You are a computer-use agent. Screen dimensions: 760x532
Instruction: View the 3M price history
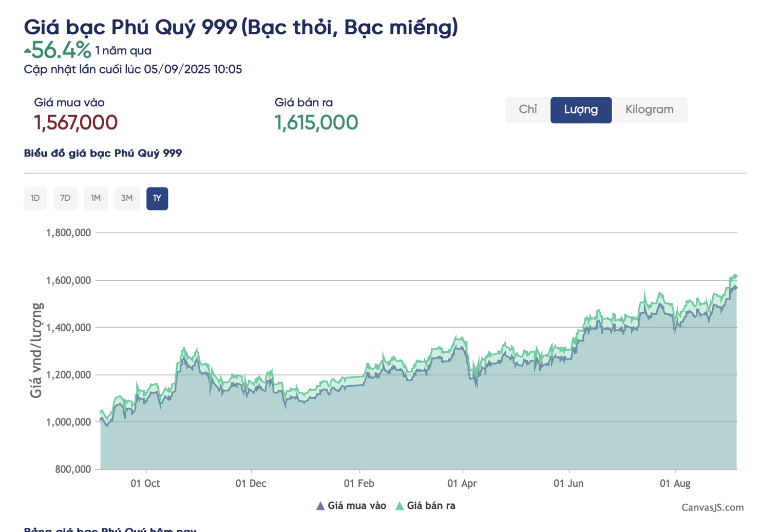tap(127, 198)
